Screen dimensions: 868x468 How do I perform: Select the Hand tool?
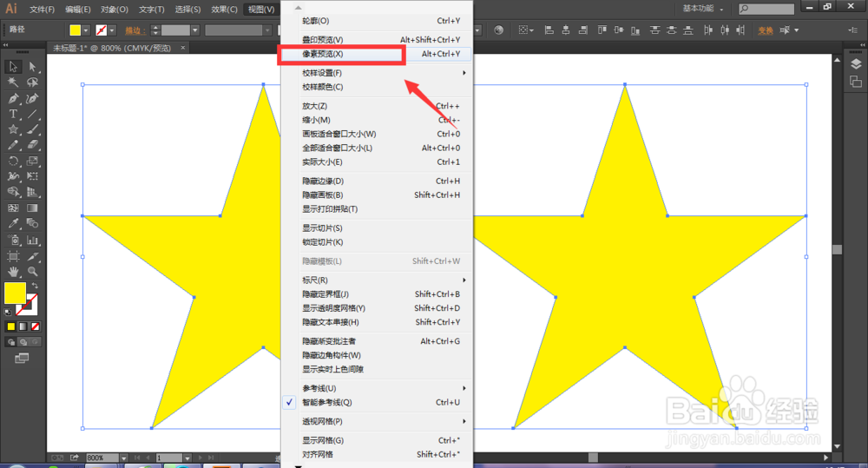coord(13,272)
